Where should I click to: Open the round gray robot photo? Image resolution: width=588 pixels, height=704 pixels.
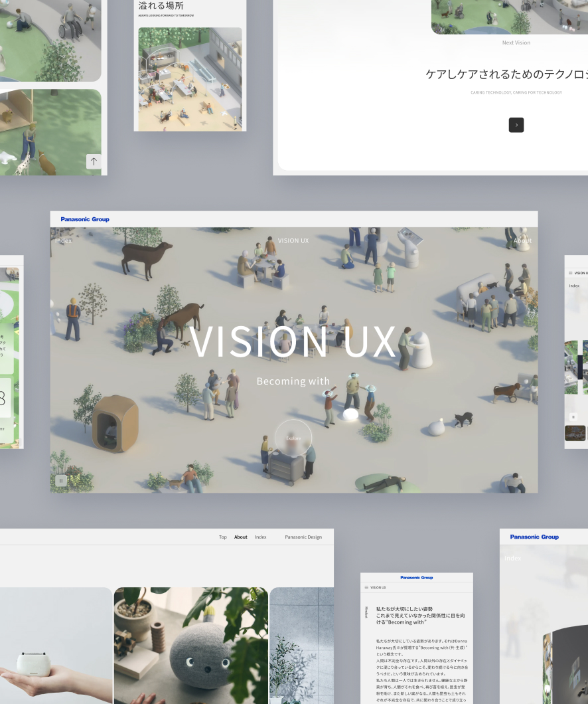191,646
